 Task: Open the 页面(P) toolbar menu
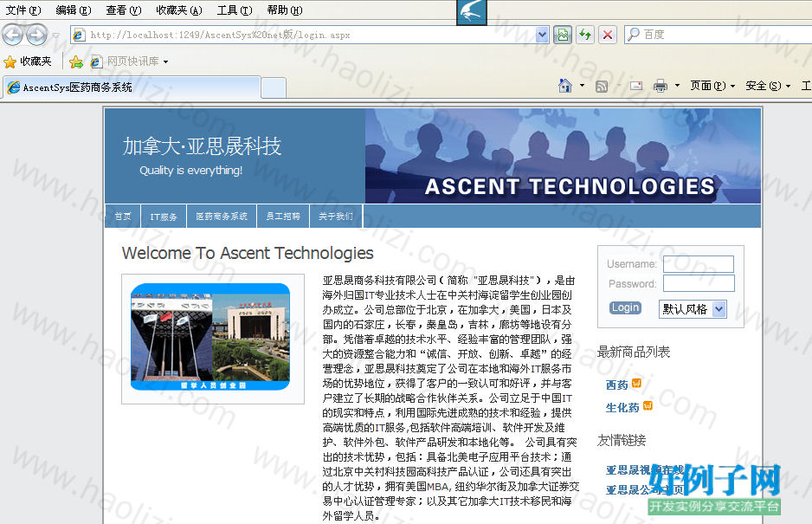[x=712, y=86]
